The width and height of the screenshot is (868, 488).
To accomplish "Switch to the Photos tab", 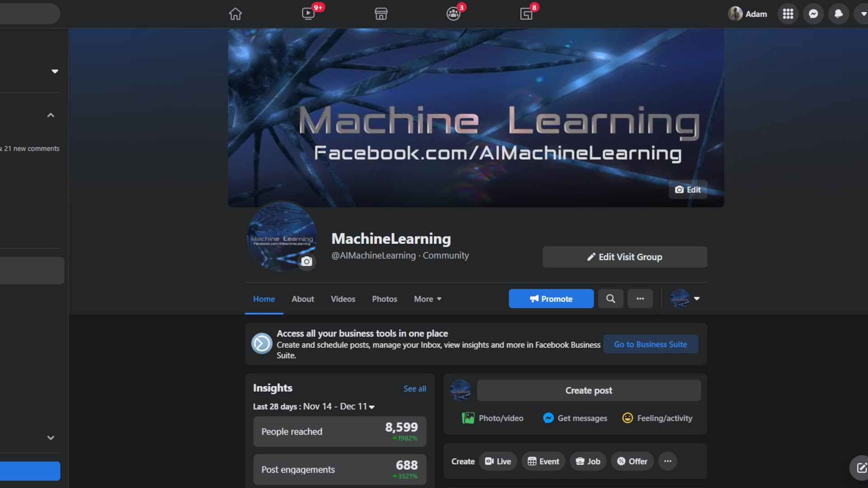I will coord(384,299).
